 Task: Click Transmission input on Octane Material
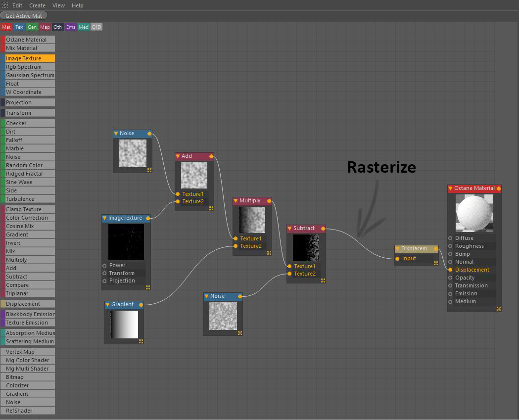pos(450,285)
